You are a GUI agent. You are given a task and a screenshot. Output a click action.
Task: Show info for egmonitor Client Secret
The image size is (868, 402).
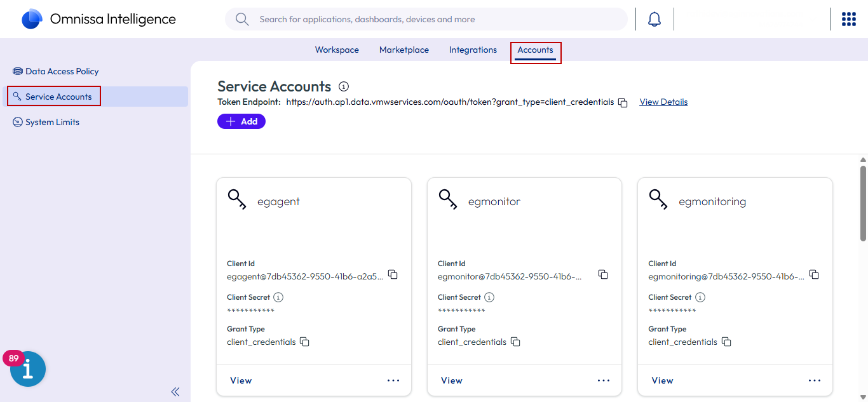point(489,297)
